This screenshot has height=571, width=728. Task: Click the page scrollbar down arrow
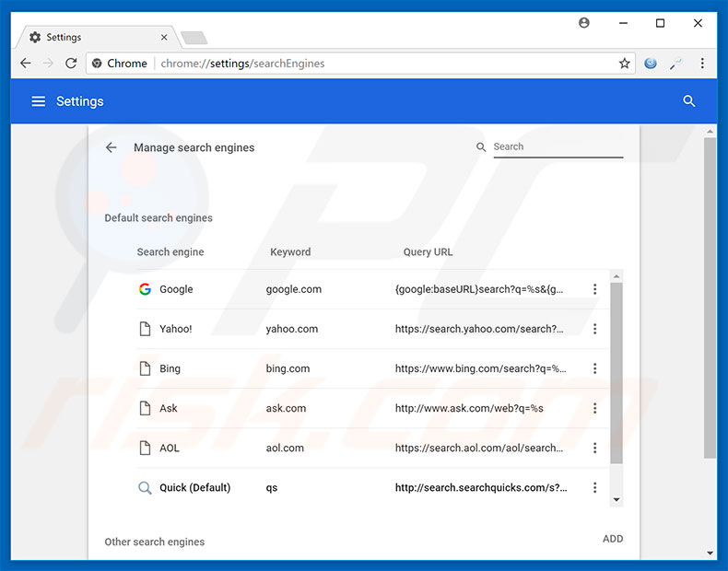(x=710, y=553)
